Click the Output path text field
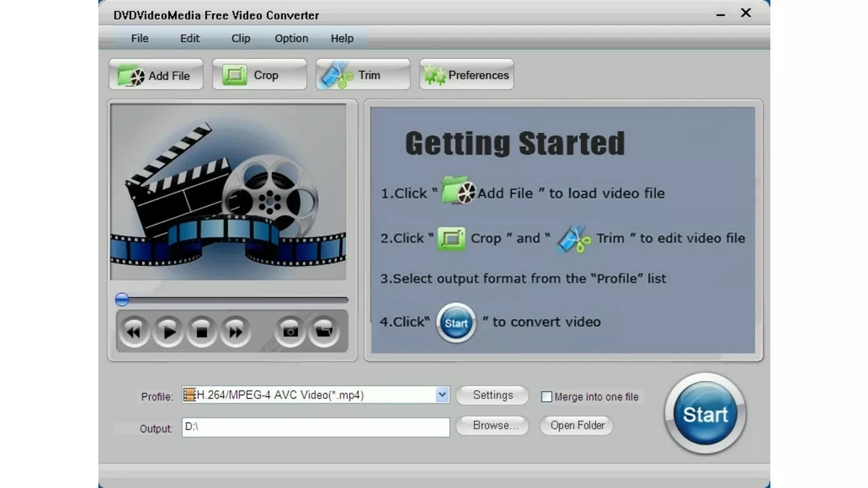 coord(315,427)
